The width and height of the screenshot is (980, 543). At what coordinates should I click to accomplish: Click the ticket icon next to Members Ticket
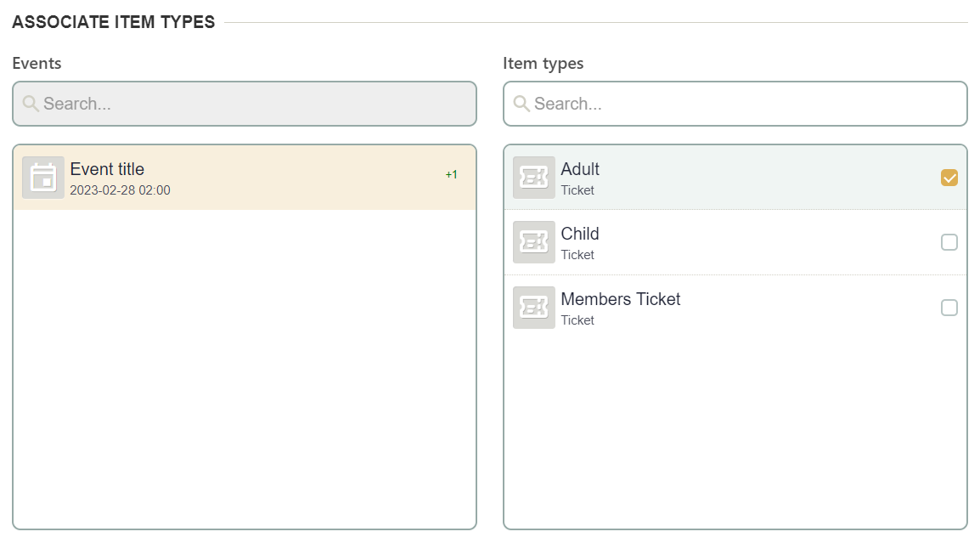click(534, 307)
